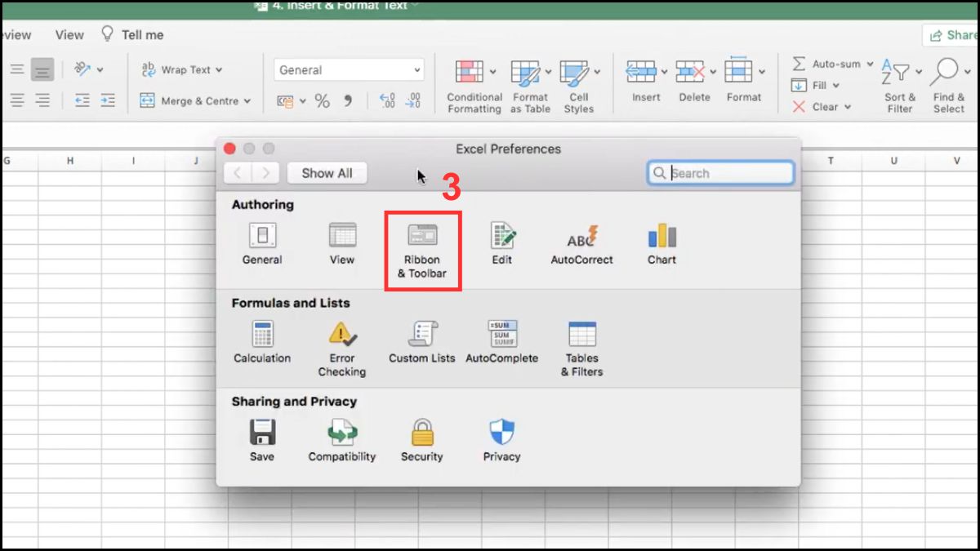Open the AutoCorrect settings
The height and width of the screenshot is (551, 980).
click(x=581, y=242)
